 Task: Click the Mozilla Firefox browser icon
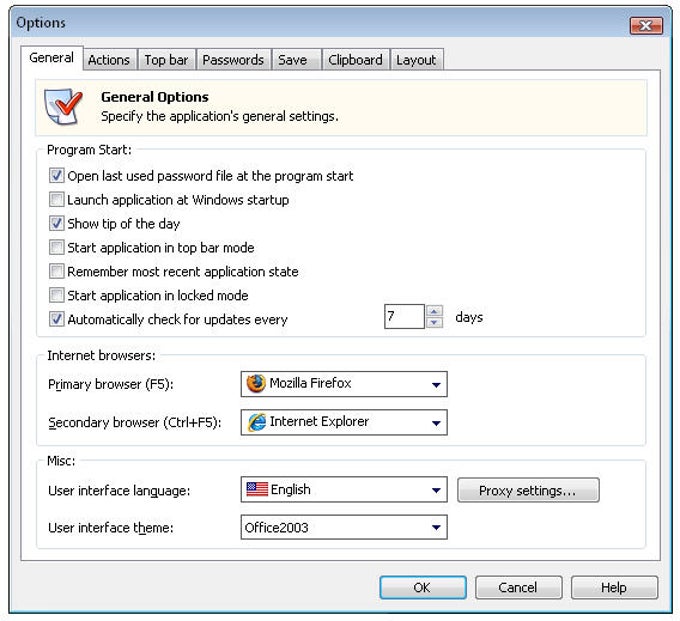[x=256, y=384]
